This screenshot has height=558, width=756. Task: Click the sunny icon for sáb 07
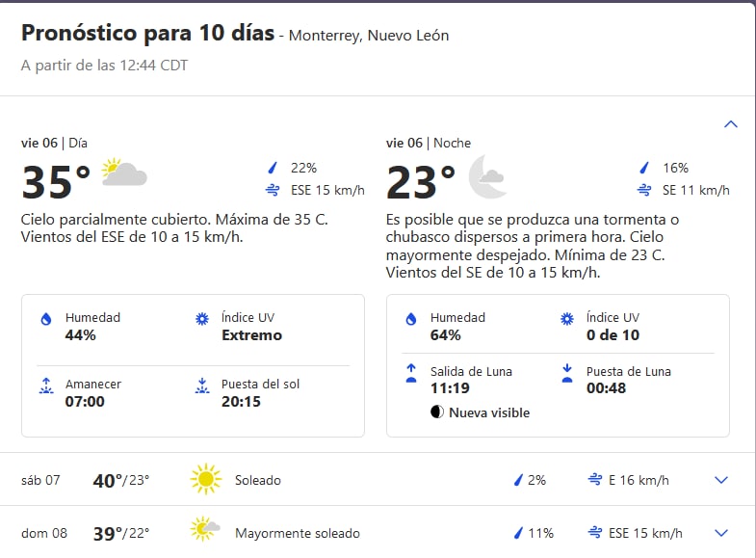tap(205, 479)
